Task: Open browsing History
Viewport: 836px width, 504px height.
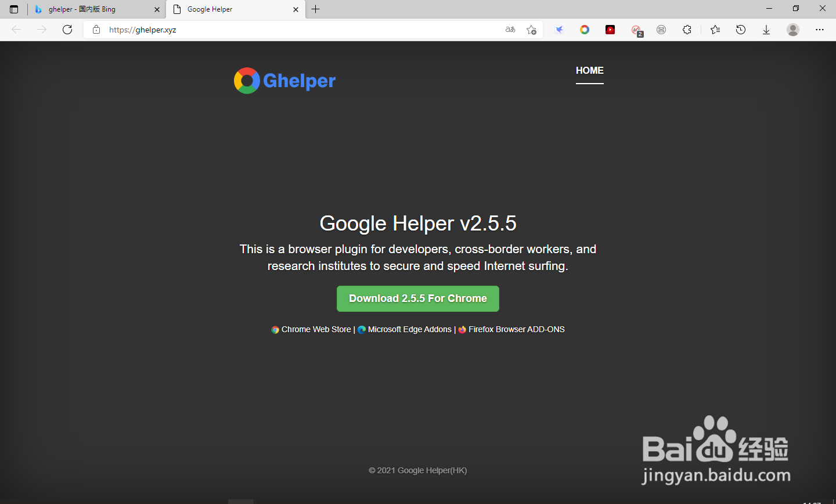Action: 741,30
